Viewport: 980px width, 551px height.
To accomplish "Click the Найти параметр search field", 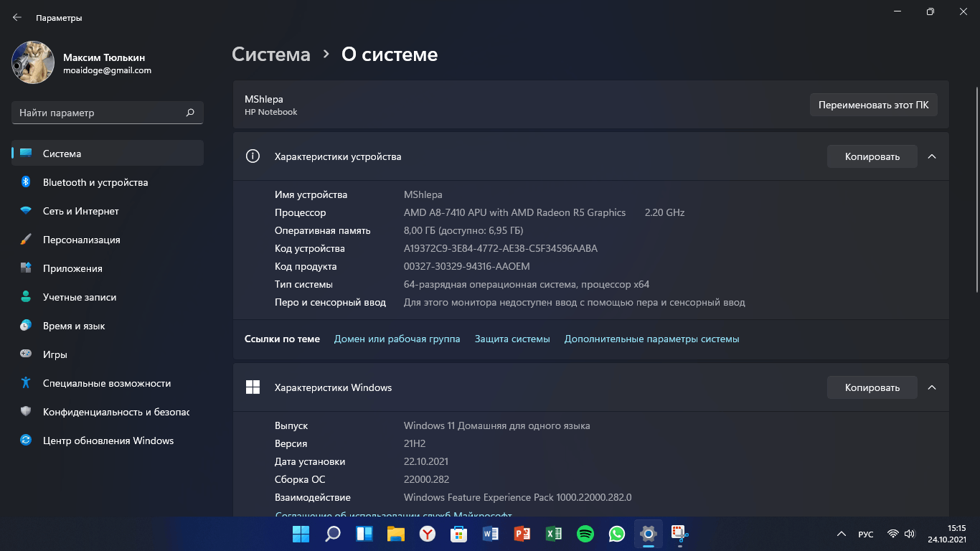I will 108,113.
